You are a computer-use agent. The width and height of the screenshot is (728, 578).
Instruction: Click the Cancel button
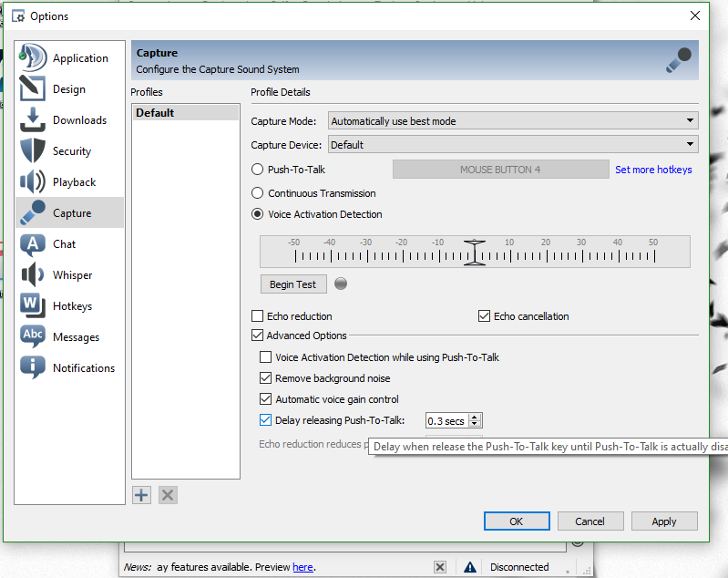(x=590, y=521)
